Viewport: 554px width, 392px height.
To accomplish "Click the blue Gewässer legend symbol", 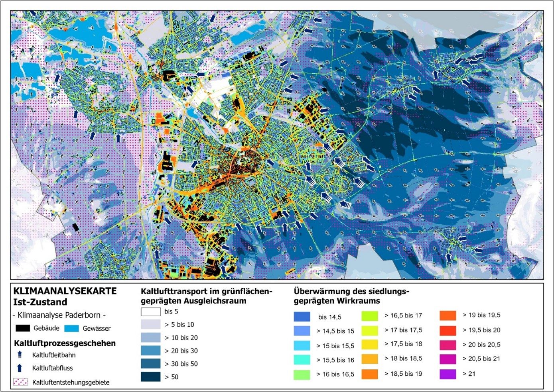I will (72, 328).
